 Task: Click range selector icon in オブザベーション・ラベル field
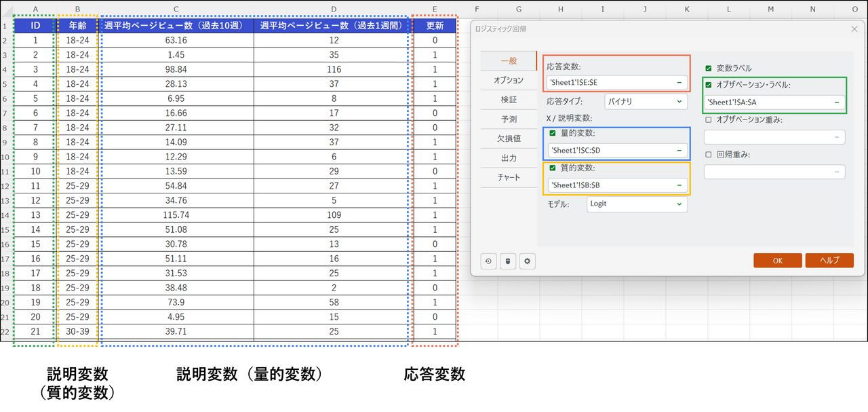tap(837, 102)
